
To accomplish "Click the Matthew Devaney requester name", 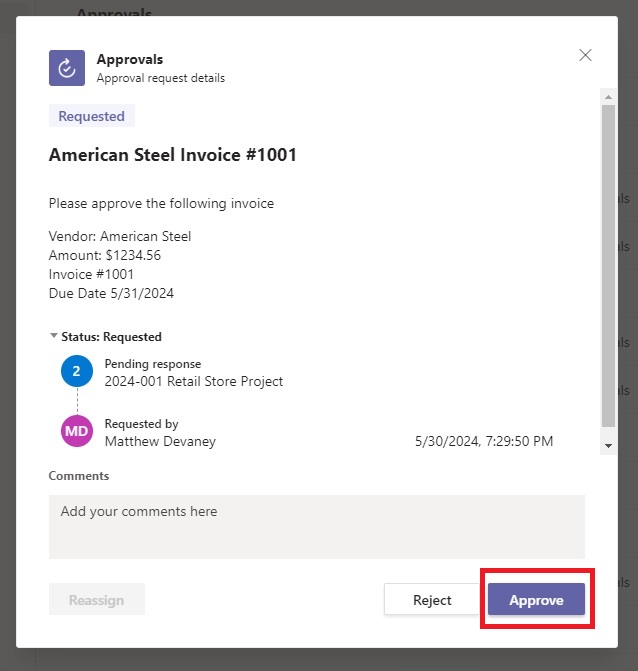I will pos(160,441).
